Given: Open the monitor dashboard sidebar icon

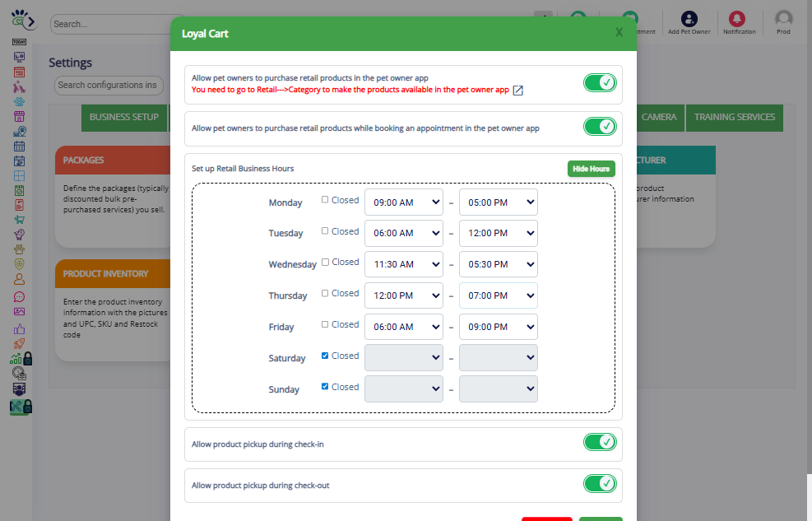Looking at the screenshot, I should pos(19,57).
